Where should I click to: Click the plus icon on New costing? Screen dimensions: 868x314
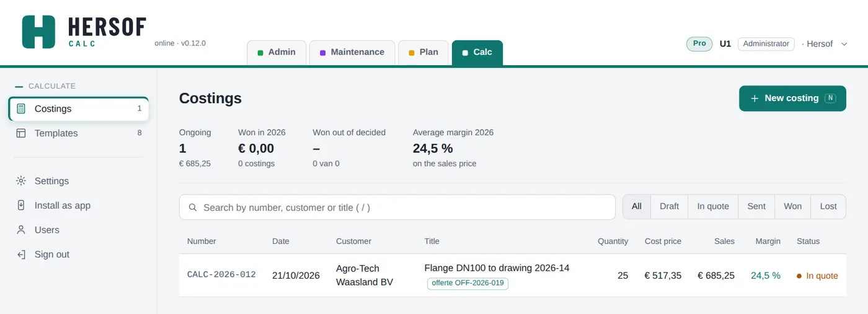click(x=755, y=98)
